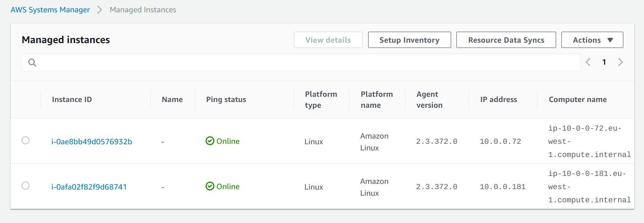644x223 pixels.
Task: Open the Actions dropdown menu
Action: pyautogui.click(x=592, y=40)
